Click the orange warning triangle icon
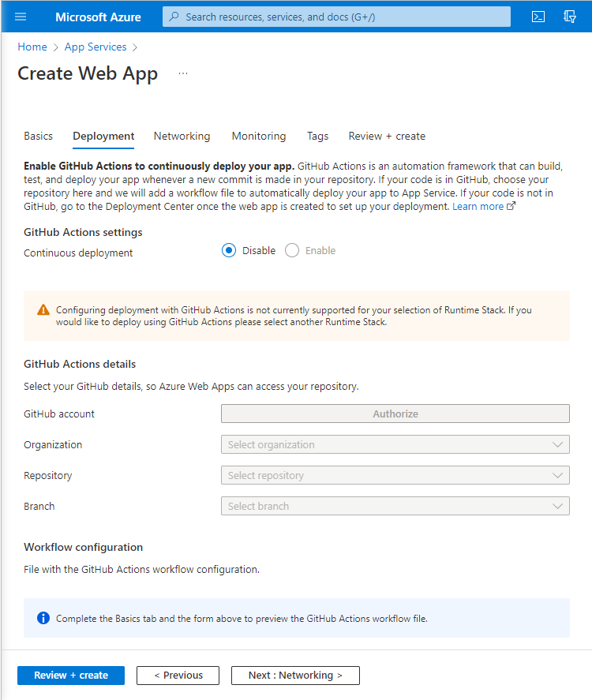592x700 pixels. point(43,310)
